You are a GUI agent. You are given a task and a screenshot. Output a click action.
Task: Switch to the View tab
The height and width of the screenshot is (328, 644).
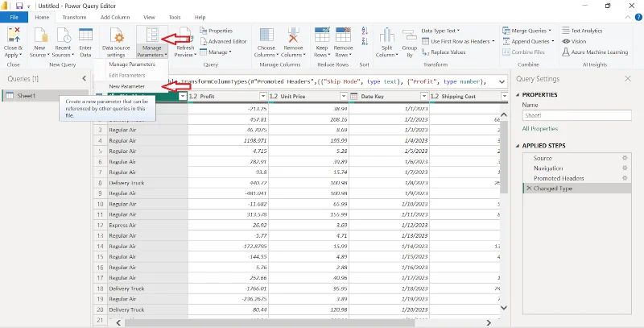(149, 17)
